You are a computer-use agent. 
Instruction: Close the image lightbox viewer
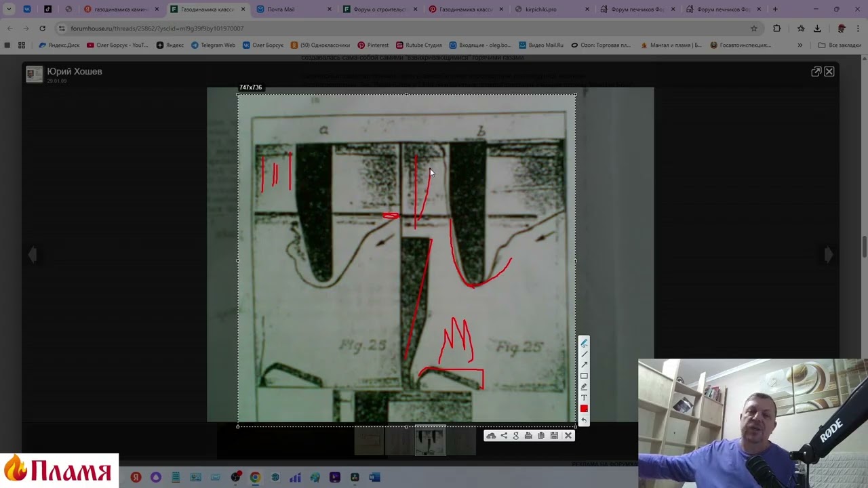[829, 71]
